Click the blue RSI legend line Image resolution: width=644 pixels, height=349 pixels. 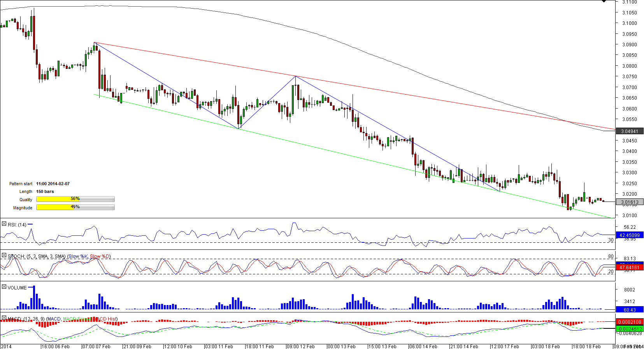click(30, 224)
